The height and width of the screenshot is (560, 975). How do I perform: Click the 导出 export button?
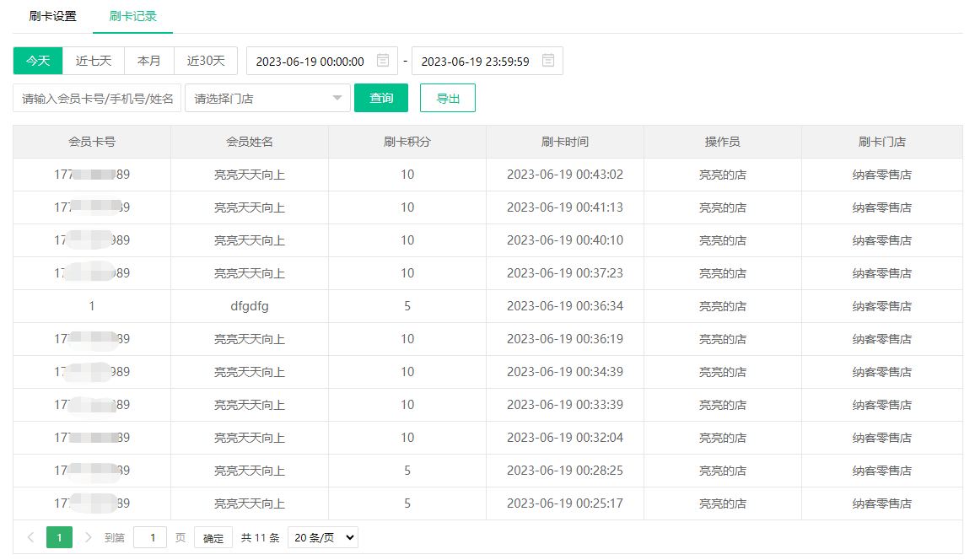click(x=447, y=98)
